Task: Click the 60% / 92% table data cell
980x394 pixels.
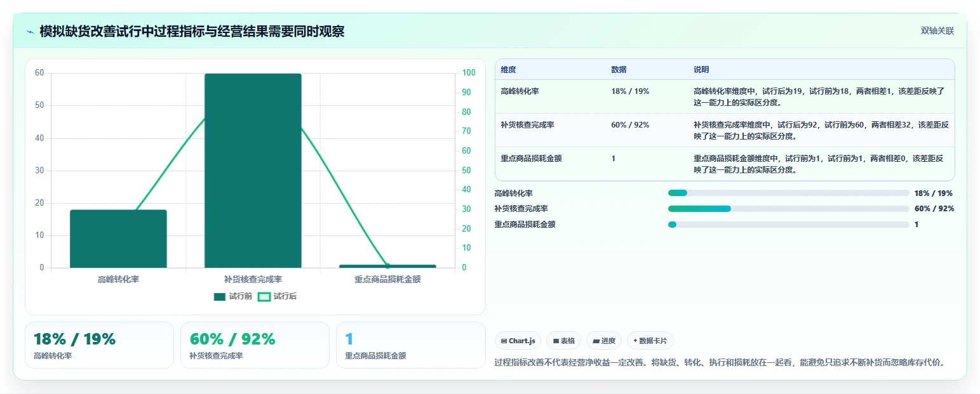Action: point(630,125)
